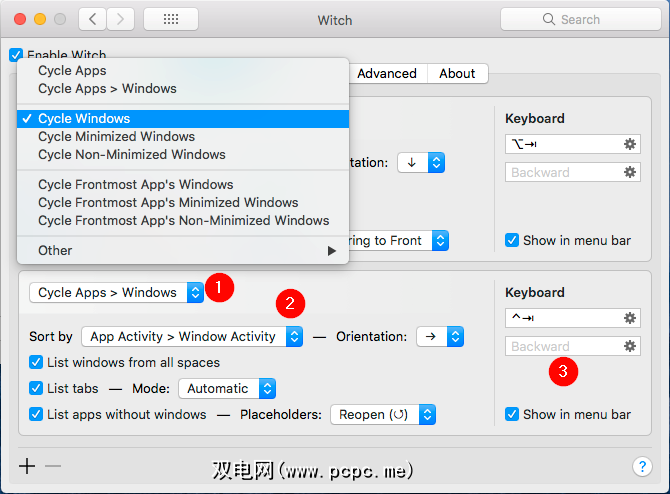
Task: Toggle lower Show in menu bar checkbox
Action: [512, 414]
